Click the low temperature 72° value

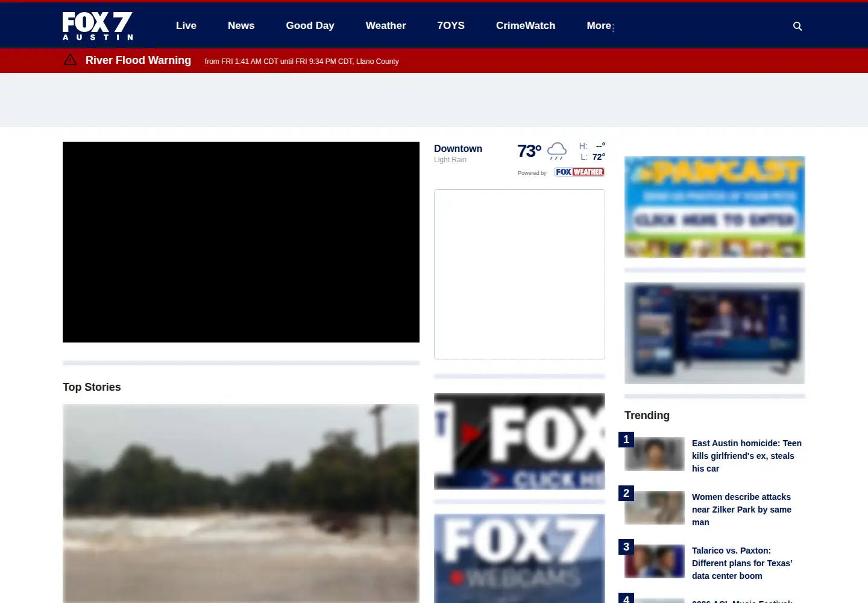tap(599, 157)
